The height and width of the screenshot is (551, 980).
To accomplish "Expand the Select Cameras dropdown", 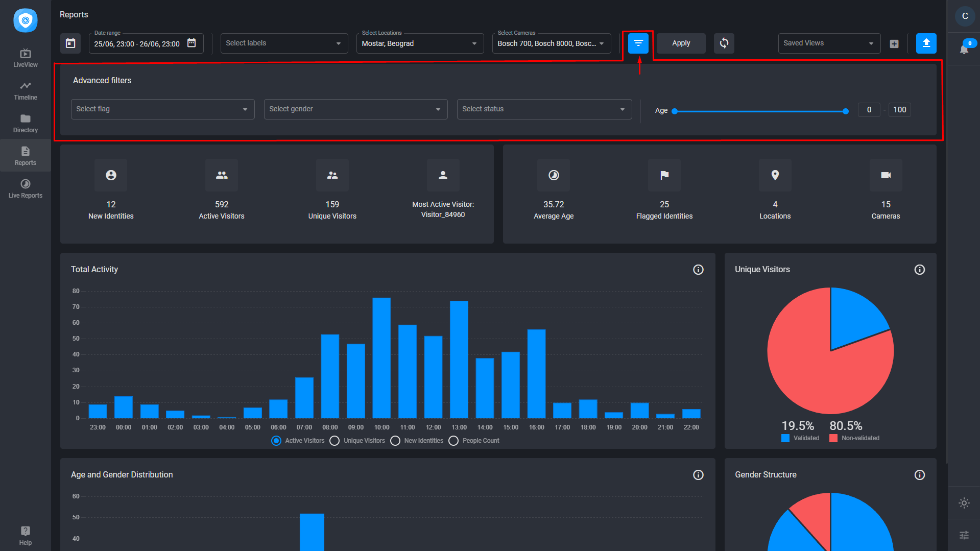I will pos(552,43).
